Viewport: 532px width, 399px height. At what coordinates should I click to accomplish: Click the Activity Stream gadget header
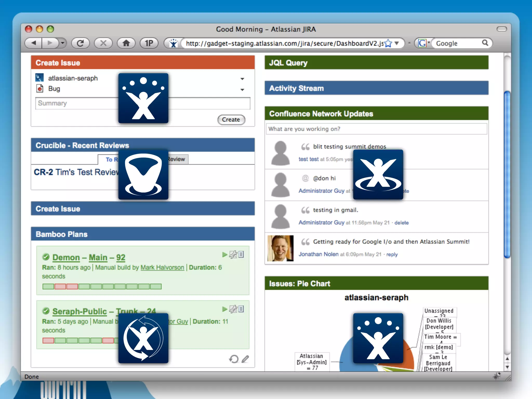[x=376, y=88]
